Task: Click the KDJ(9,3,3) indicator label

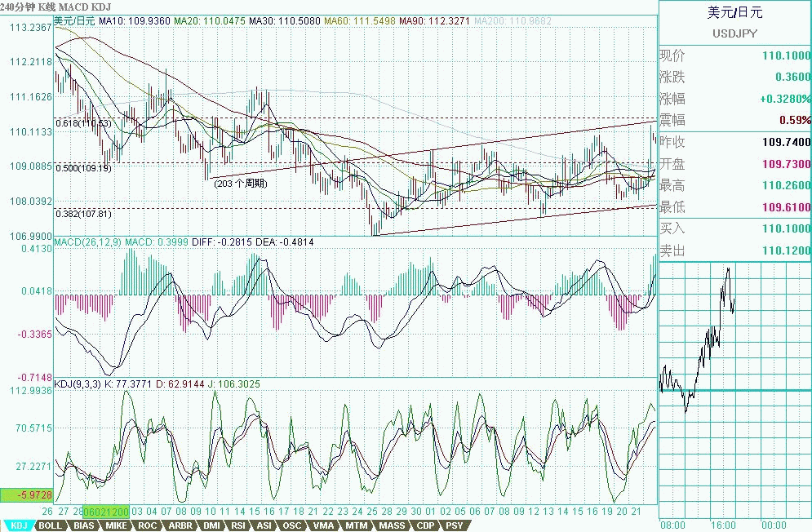Action: tap(78, 383)
